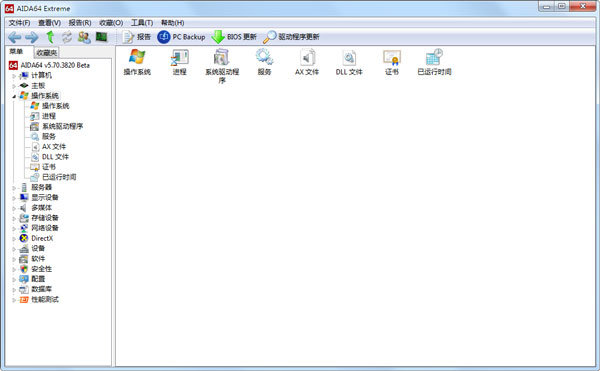Expand the 性能测试 tree node
Screen dimensions: 600x371
14,300
